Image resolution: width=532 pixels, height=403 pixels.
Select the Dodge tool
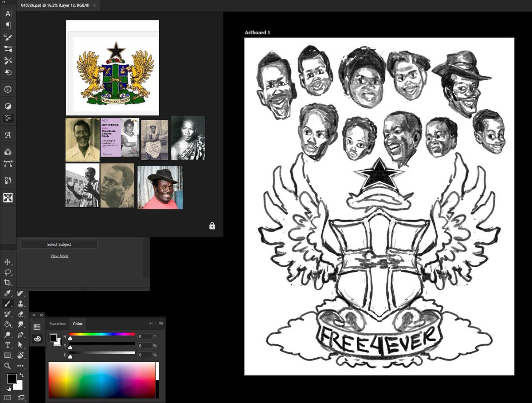tap(8, 335)
